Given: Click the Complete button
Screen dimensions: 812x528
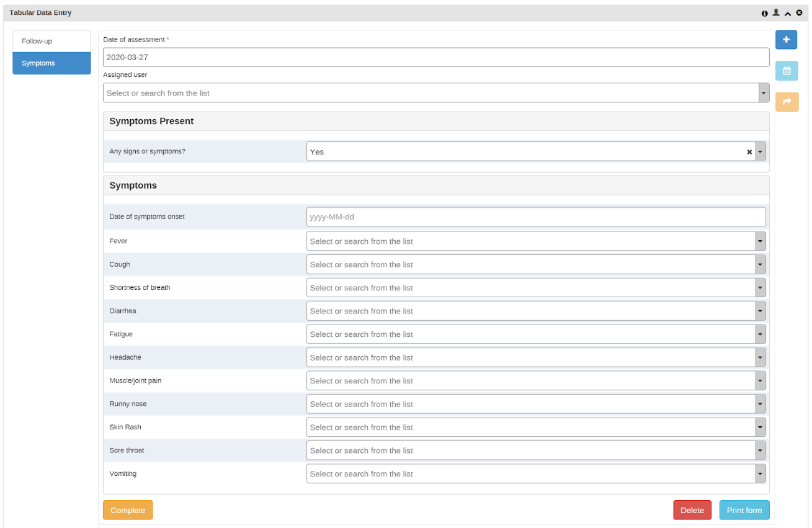Looking at the screenshot, I should [x=128, y=510].
